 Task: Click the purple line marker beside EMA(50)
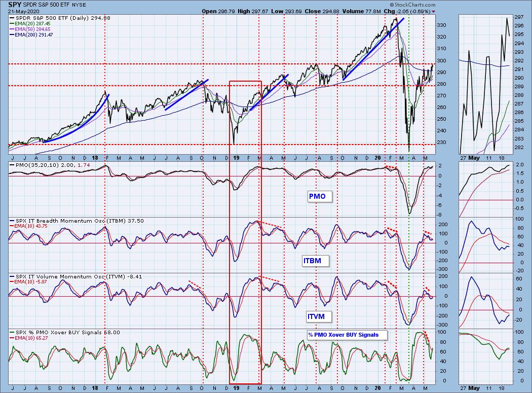12,29
